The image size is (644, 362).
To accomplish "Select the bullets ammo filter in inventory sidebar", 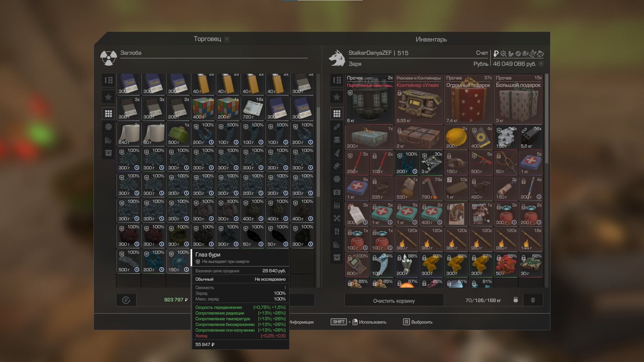I will (x=337, y=205).
